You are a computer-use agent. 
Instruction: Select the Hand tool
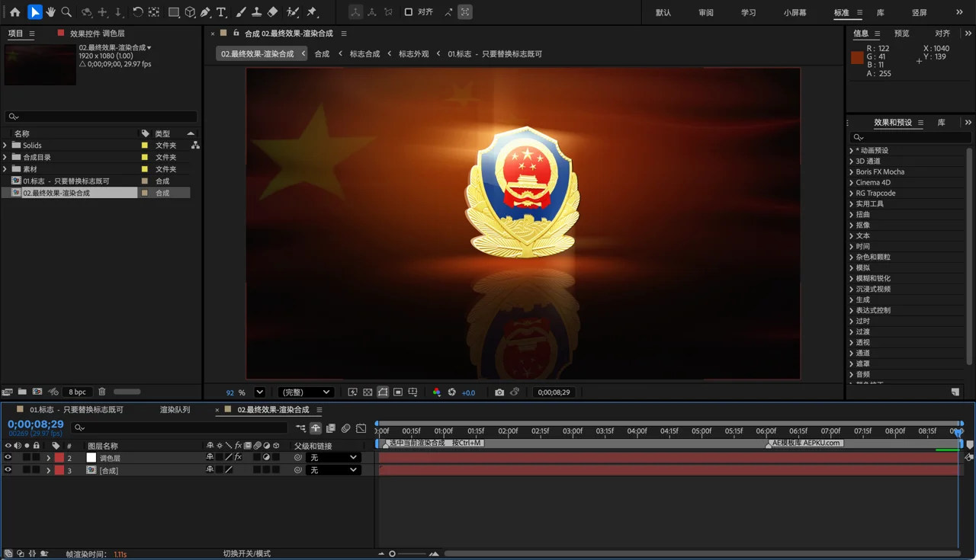coord(50,12)
